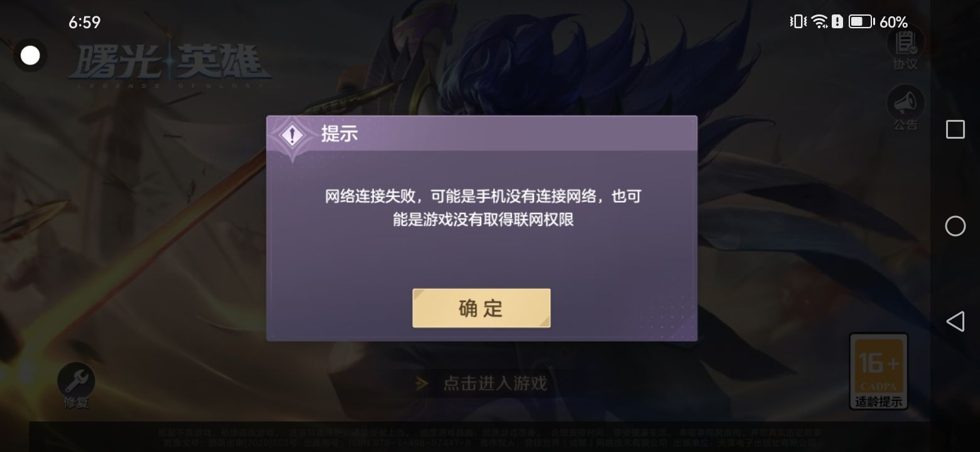Click the 曙光英雄 game logo
The width and height of the screenshot is (980, 452).
tap(170, 66)
